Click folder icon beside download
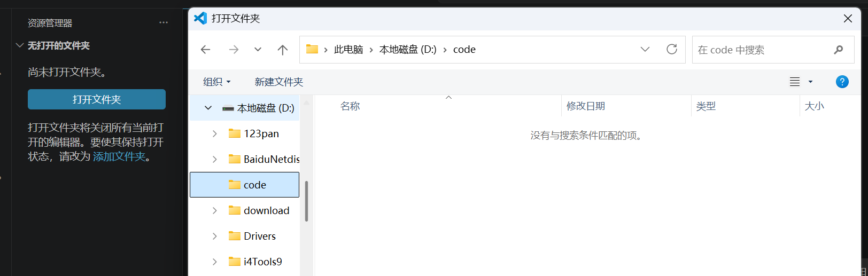 pyautogui.click(x=234, y=210)
